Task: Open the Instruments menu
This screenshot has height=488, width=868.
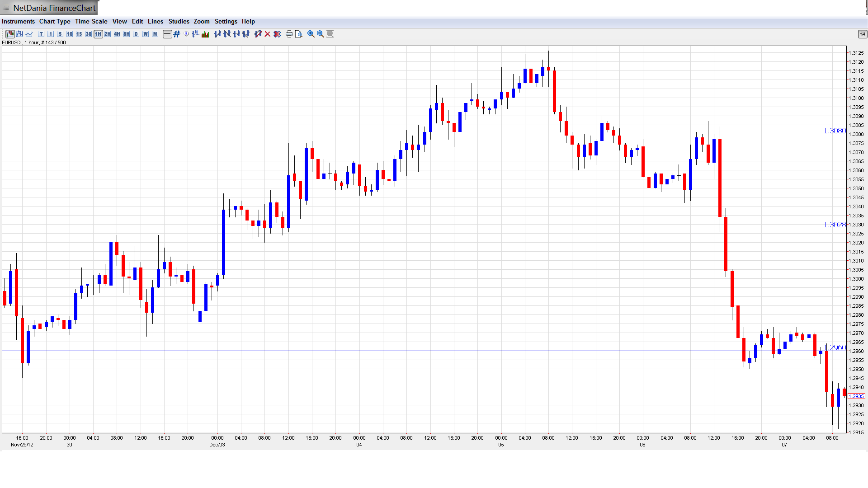Action: (18, 21)
